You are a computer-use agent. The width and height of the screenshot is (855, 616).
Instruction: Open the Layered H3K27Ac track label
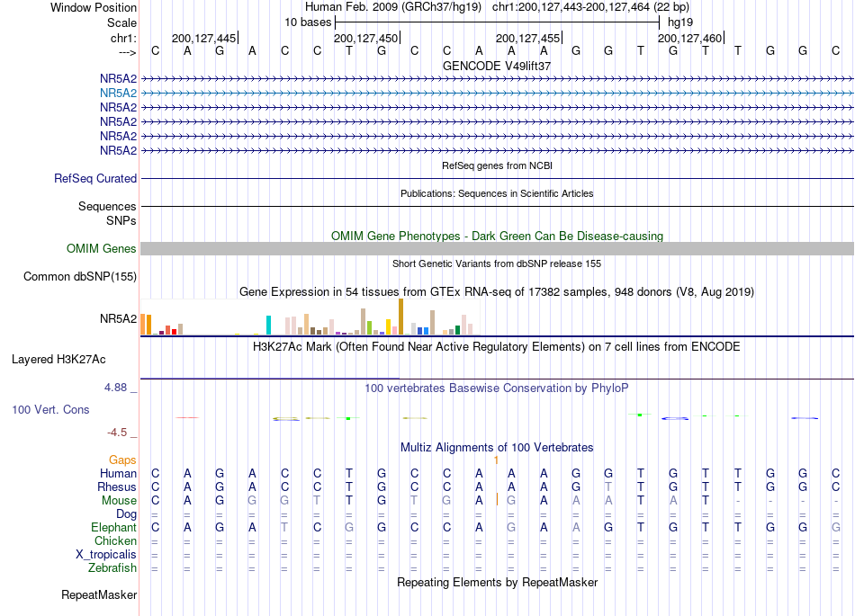point(58,360)
